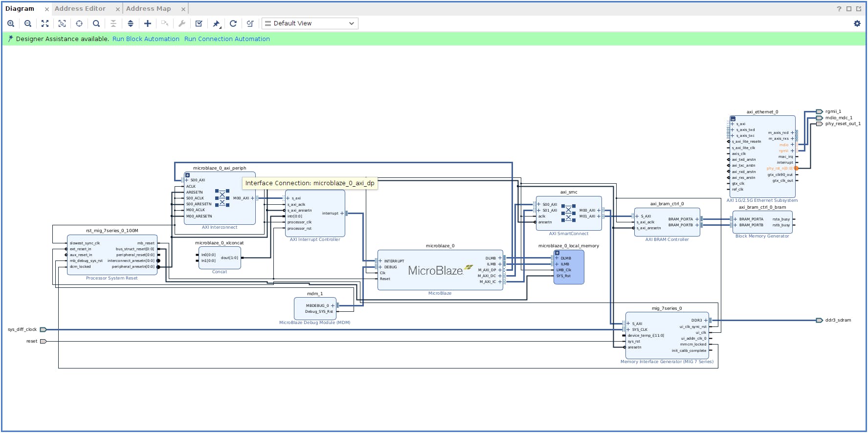Expand the s_axis_txd interface on axi_ethernet_0
This screenshot has width=868, height=433.
pos(733,130)
